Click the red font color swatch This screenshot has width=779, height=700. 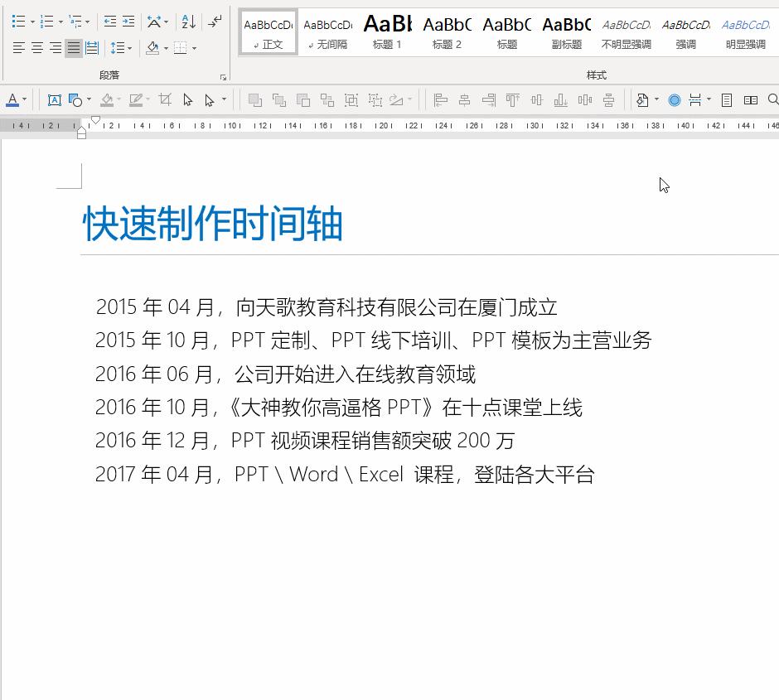tap(12, 104)
